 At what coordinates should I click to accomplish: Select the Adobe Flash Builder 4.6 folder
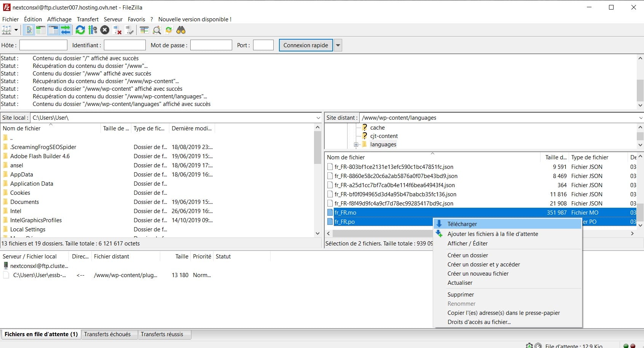coord(40,156)
